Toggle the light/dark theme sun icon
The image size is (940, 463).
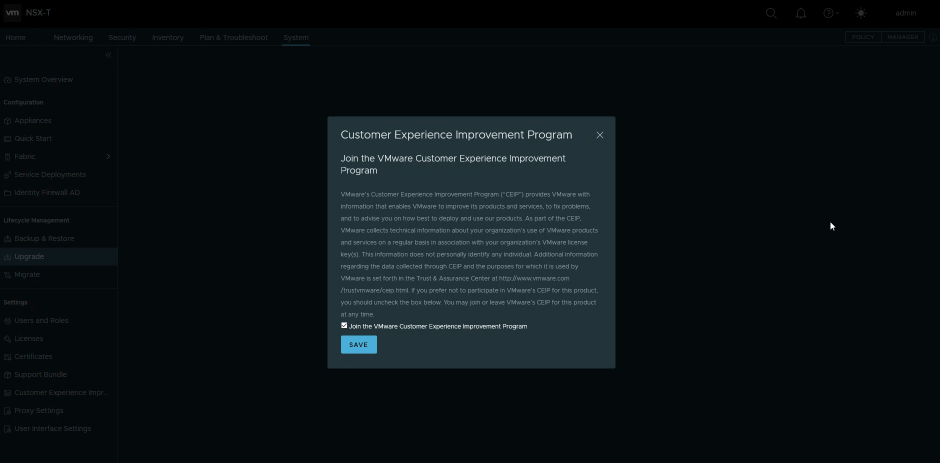862,13
